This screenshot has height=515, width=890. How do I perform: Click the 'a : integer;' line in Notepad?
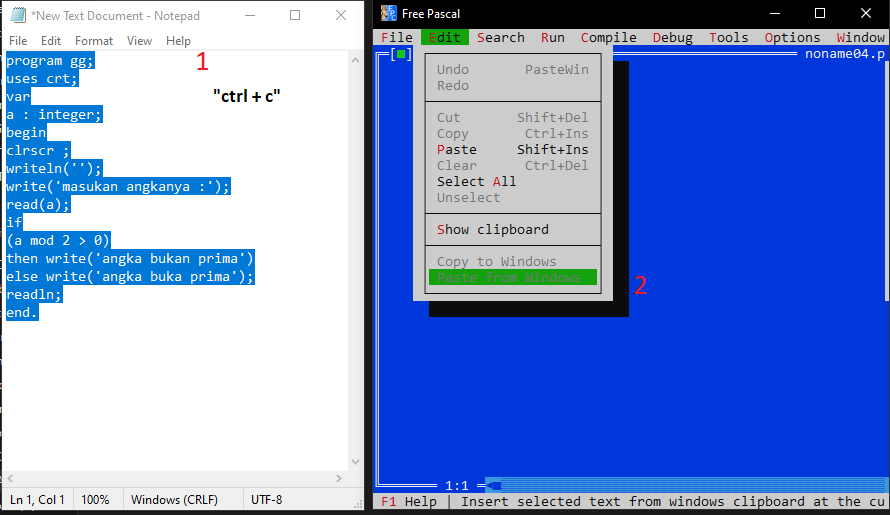pyautogui.click(x=54, y=115)
